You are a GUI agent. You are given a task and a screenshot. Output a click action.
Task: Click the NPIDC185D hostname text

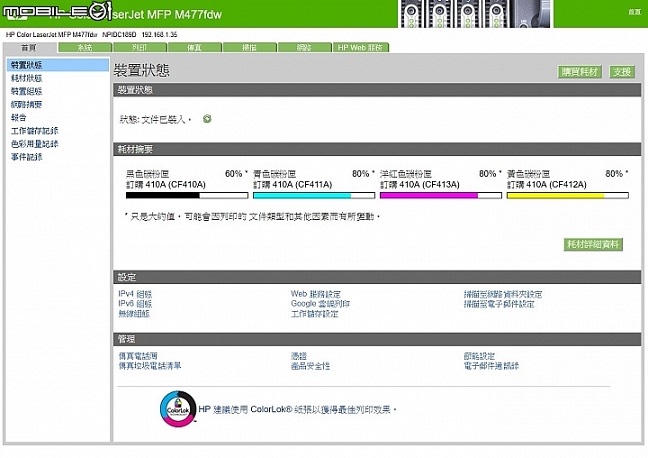(x=119, y=35)
